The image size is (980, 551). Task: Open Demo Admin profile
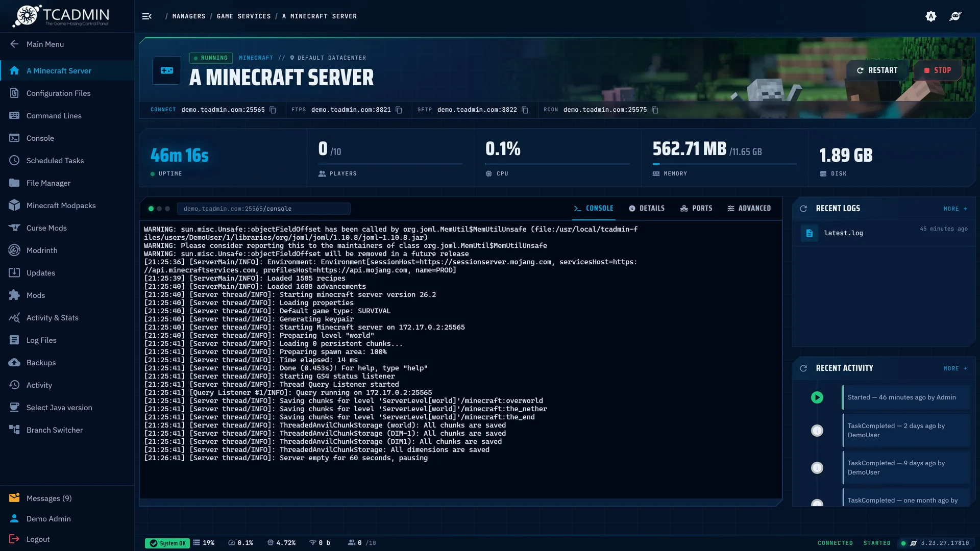pos(67,519)
